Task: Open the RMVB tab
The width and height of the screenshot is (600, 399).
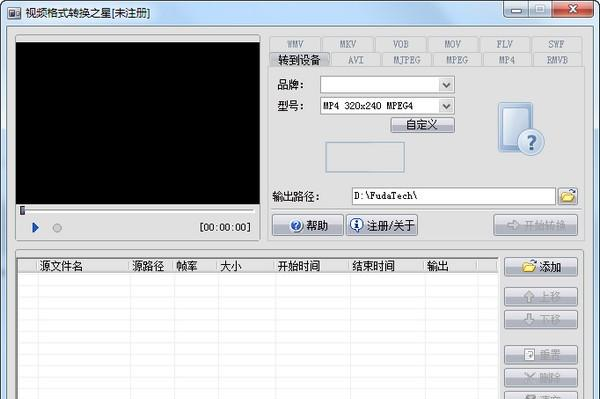Action: click(557, 60)
